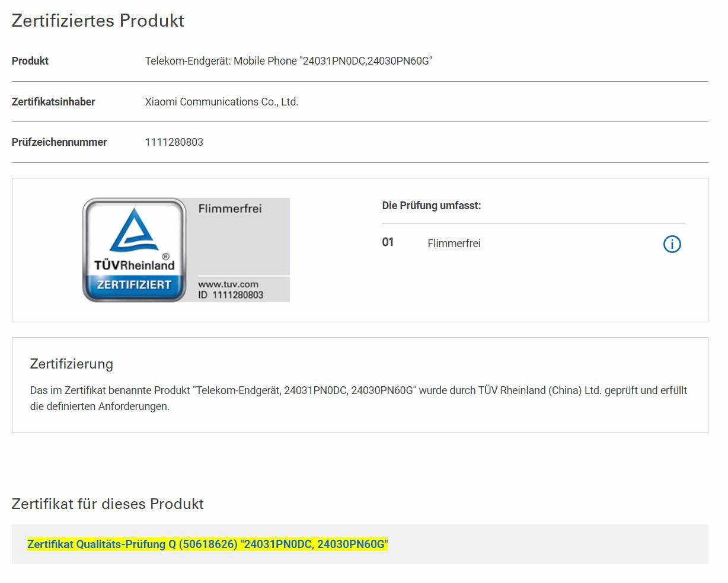The width and height of the screenshot is (728, 583).
Task: Click "ID 1111280803" on the badge
Action: (231, 295)
